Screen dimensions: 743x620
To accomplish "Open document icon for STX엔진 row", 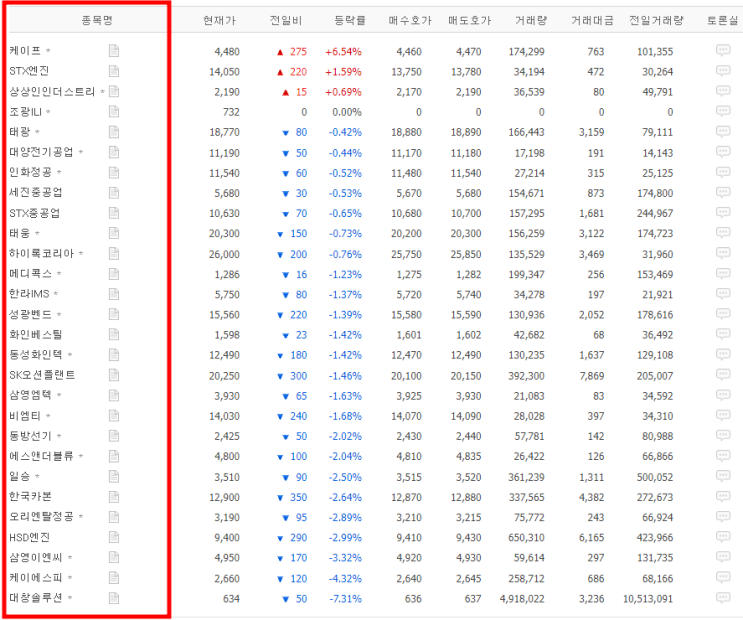I will 114,71.
